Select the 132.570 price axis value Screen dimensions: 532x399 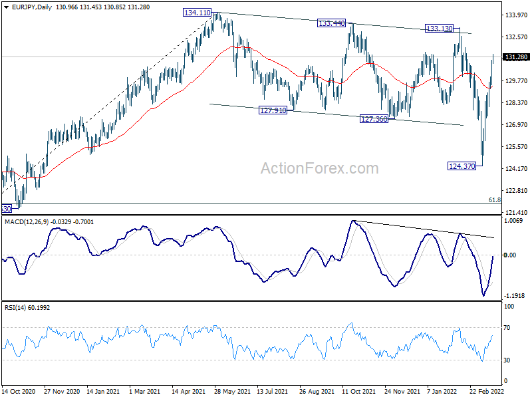pos(517,37)
